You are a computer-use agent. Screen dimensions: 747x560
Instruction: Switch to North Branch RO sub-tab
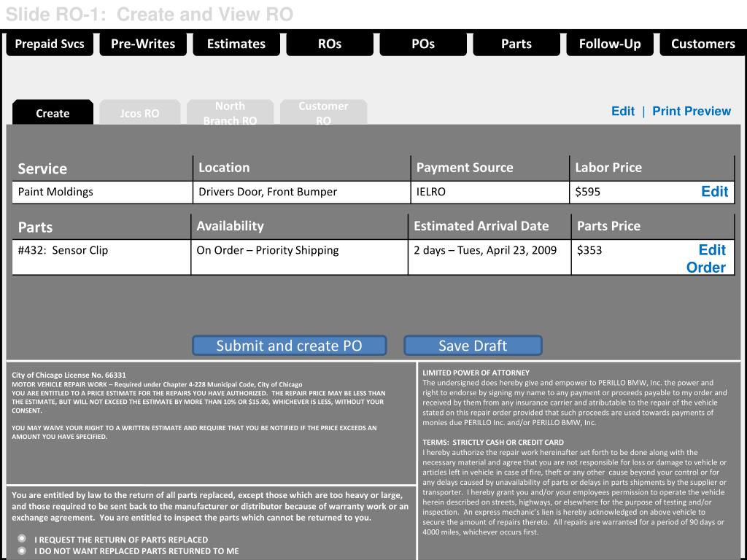(x=230, y=113)
